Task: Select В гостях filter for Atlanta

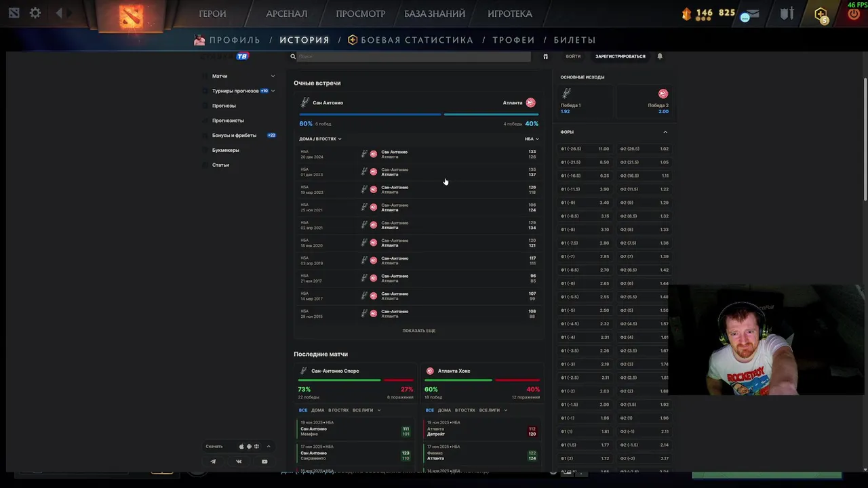Action: (465, 410)
